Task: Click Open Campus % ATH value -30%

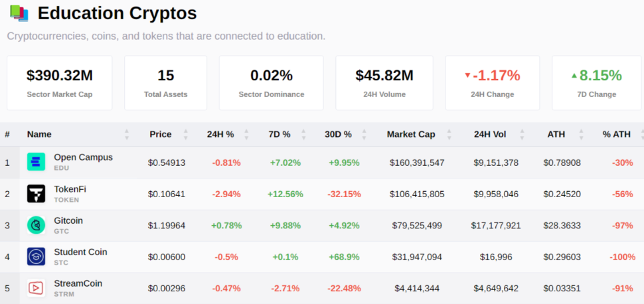Action: (622, 163)
